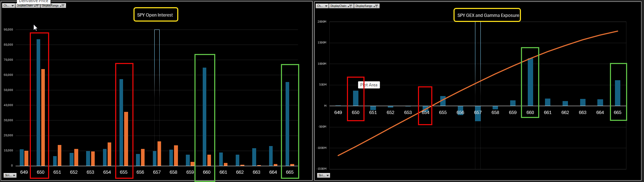This screenshot has width=644, height=182.
Task: Click the blue bar at strike 663 in GEX chart
Action: (x=583, y=102)
